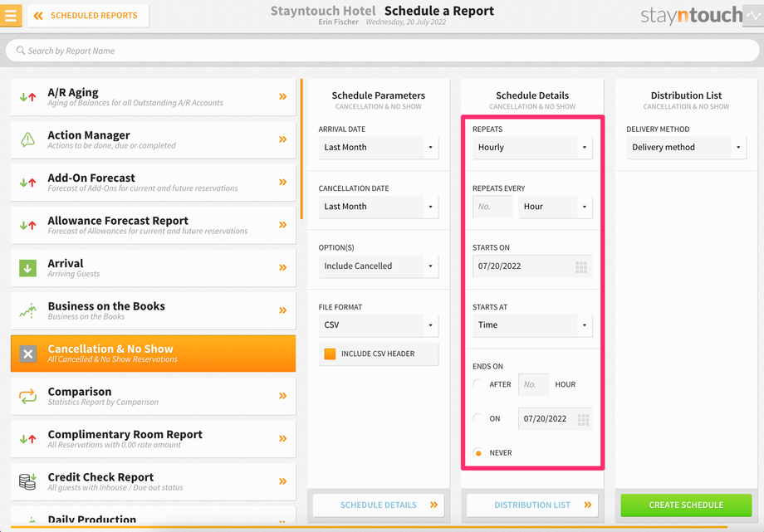Open the hamburger main menu
Screen dimensions: 764x532
pos(11,15)
